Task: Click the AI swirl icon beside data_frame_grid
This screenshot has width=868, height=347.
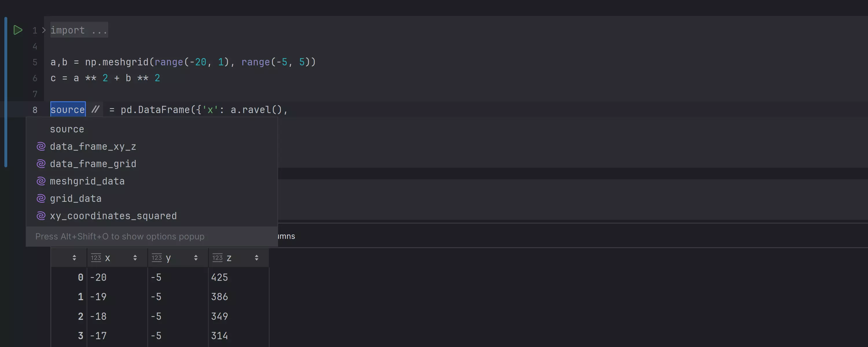Action: pyautogui.click(x=41, y=164)
